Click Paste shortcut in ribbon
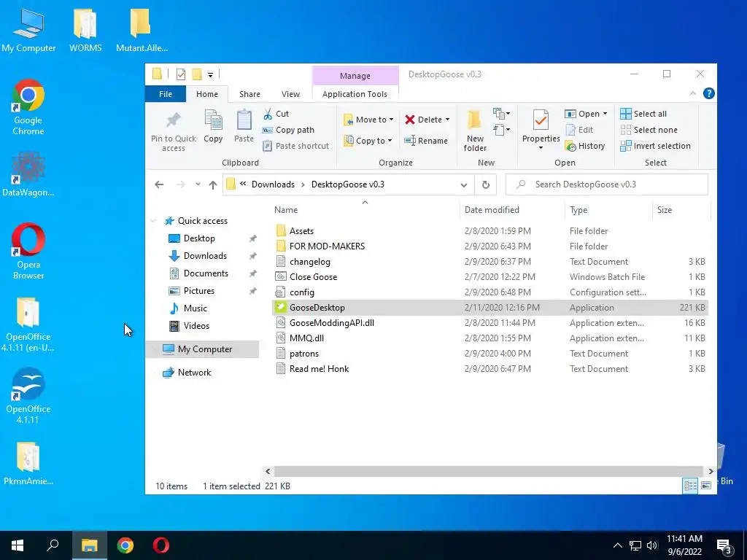 pyautogui.click(x=296, y=146)
